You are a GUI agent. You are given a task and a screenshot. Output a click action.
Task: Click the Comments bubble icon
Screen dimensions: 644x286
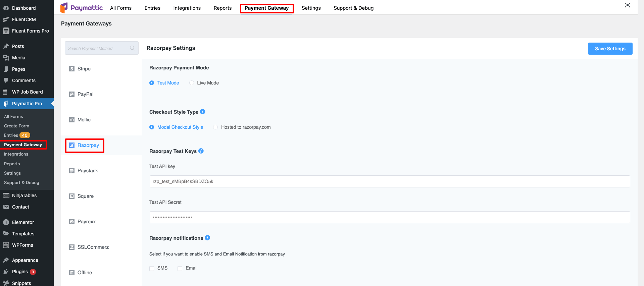click(6, 80)
